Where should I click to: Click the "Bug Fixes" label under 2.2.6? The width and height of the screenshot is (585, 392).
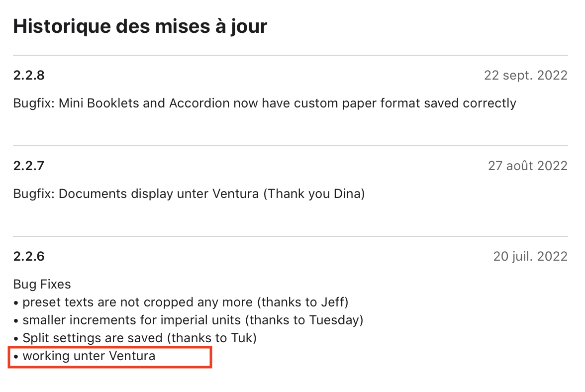tap(42, 284)
